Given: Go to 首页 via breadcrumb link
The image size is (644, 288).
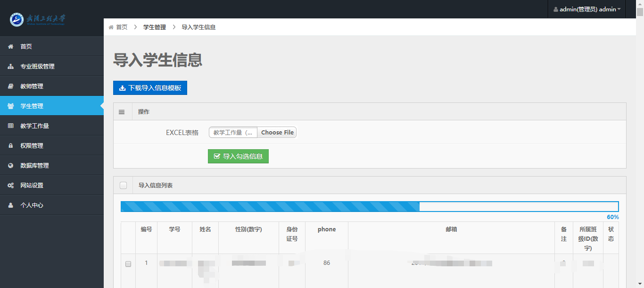Looking at the screenshot, I should tap(122, 27).
